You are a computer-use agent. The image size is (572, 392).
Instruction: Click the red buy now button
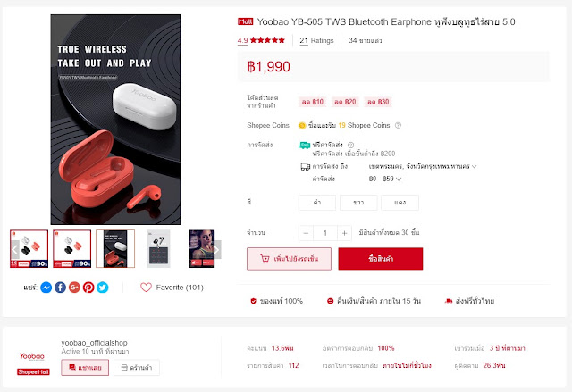[x=381, y=259]
